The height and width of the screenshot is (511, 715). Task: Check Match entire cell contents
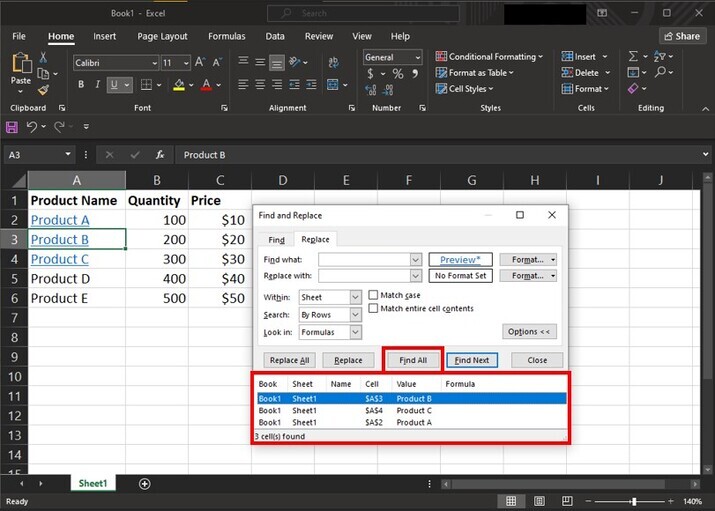click(373, 308)
